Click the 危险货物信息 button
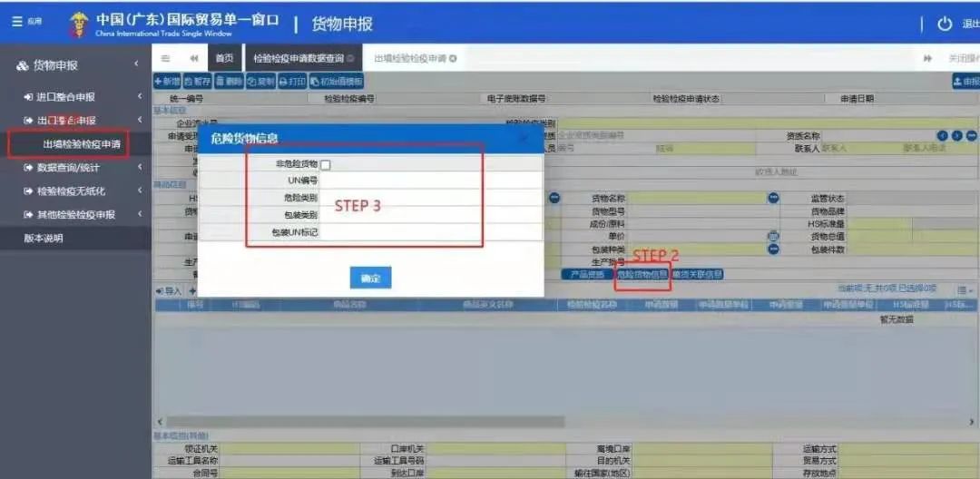The image size is (980, 479). (x=642, y=274)
